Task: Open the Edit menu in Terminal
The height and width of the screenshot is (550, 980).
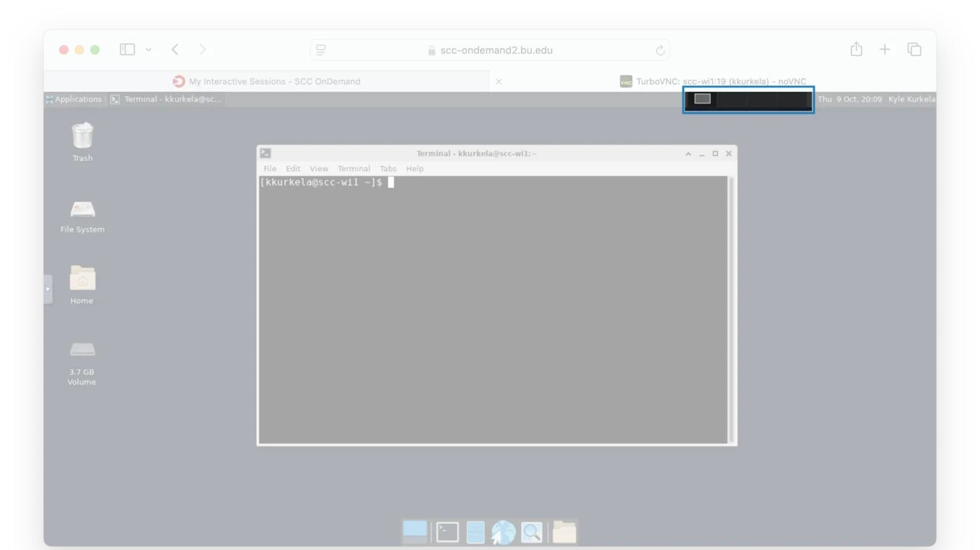Action: point(293,169)
